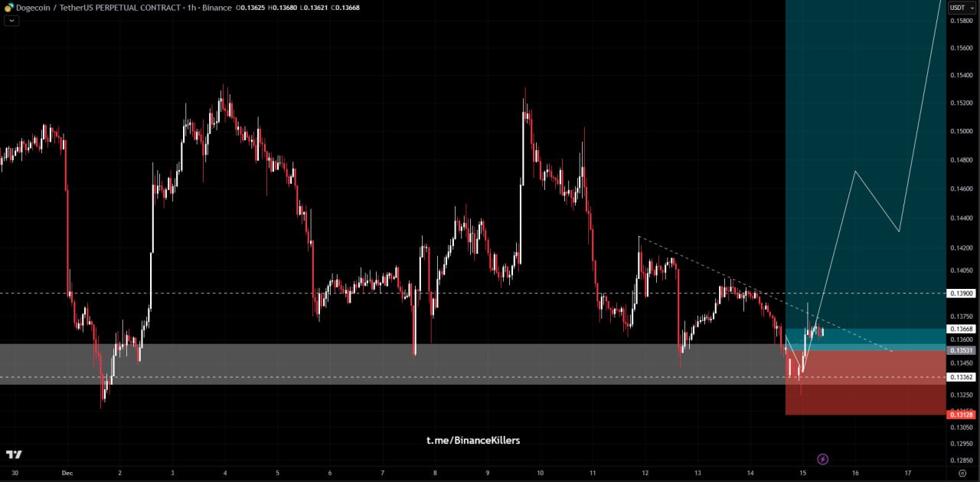Click the open value O0.13625
This screenshot has height=482, width=980.
tap(252, 8)
